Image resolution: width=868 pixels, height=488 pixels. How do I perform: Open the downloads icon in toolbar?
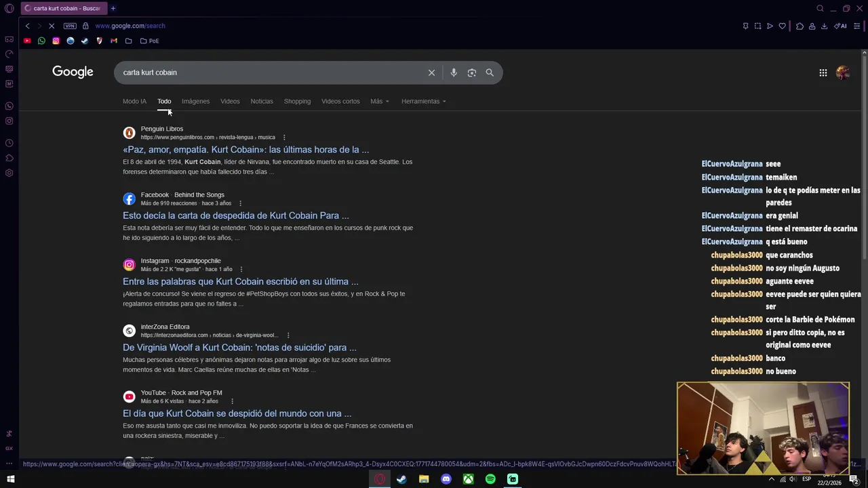click(x=824, y=26)
